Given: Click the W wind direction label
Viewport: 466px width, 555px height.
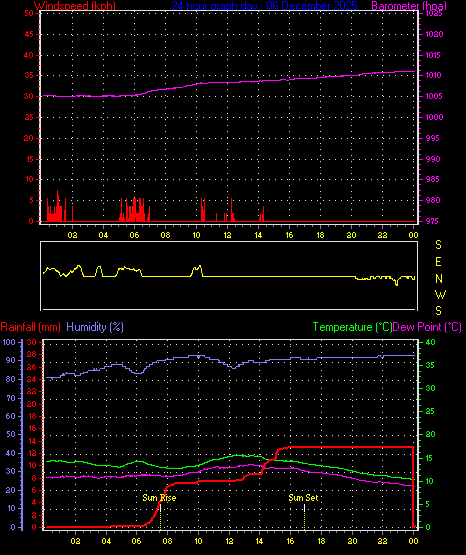Looking at the screenshot, I should pos(440,294).
